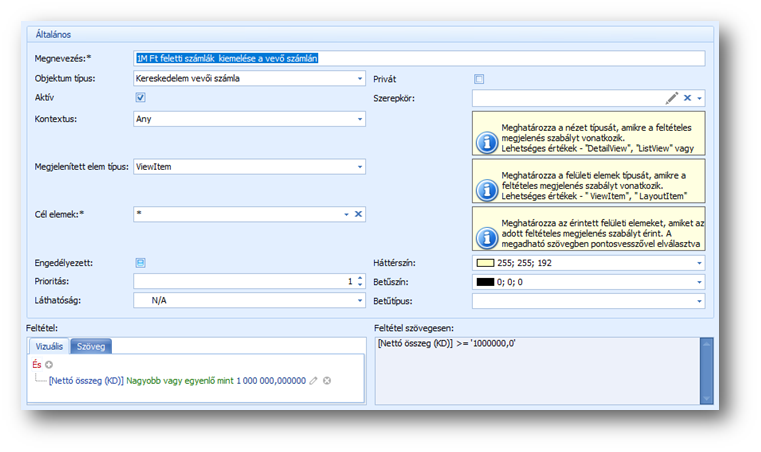The height and width of the screenshot is (452, 761).
Task: Add a new condition with the plus icon
Action: tap(48, 366)
